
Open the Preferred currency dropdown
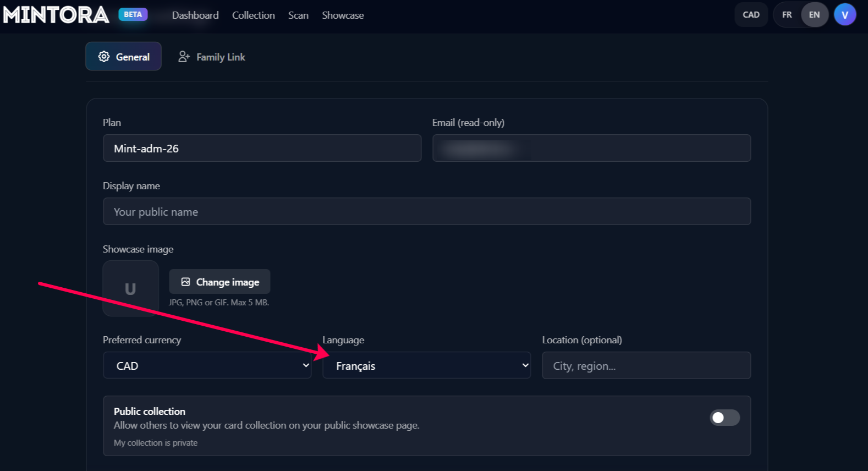coord(207,365)
